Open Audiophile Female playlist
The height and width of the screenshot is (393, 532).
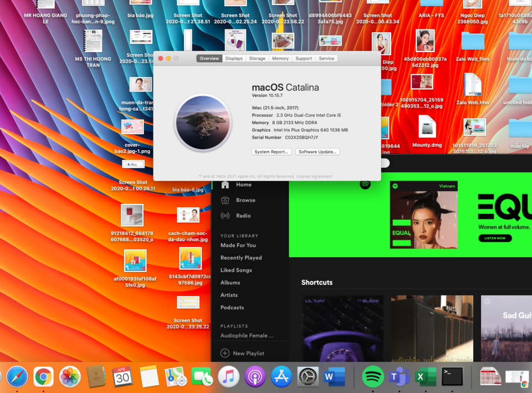(247, 335)
